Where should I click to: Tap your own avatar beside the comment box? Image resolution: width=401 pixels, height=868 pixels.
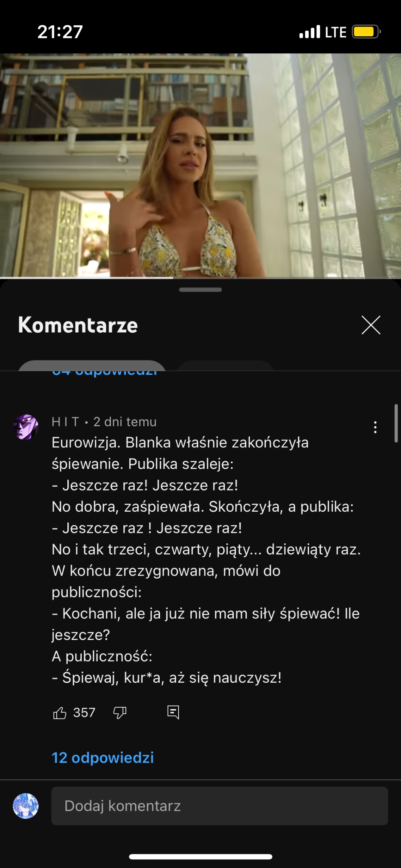(26, 806)
